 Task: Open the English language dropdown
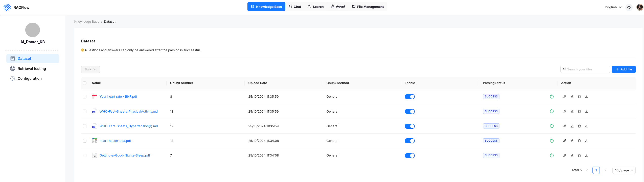pos(613,7)
